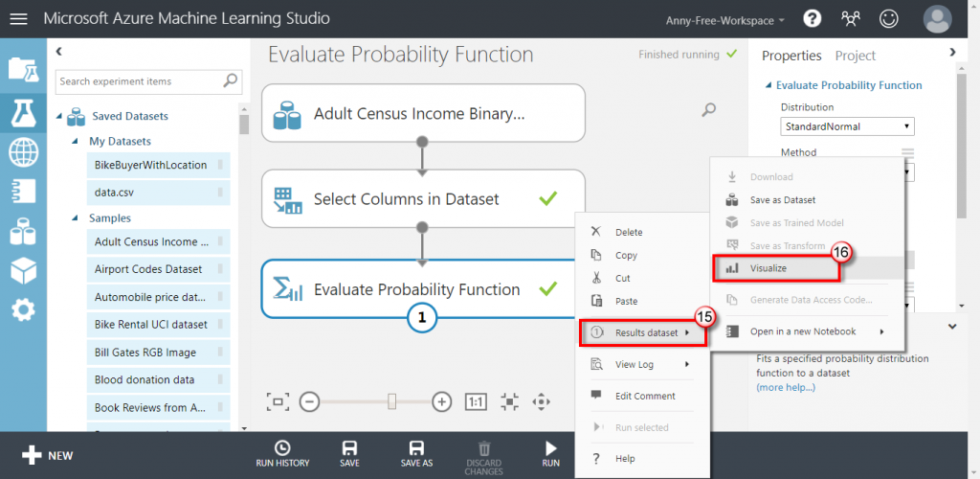The width and height of the screenshot is (980, 479).
Task: Click the search magnifier in experiment items box
Action: coord(231,80)
